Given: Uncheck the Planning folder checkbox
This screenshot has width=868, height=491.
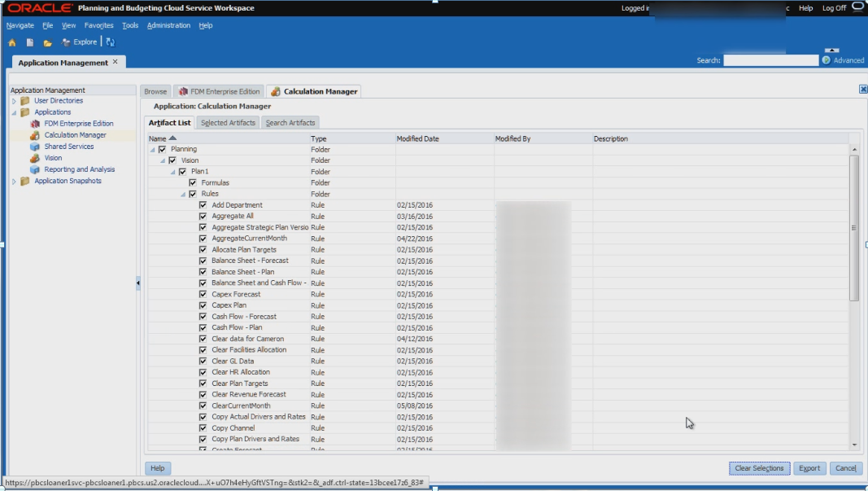Looking at the screenshot, I should click(x=162, y=149).
